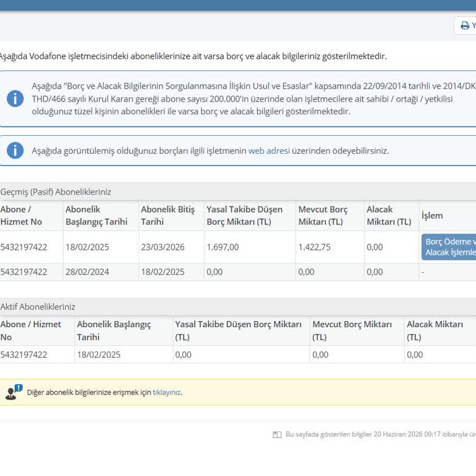This screenshot has width=476, height=476.
Task: Click the active subscription start date 18/02/2025
Action: click(x=99, y=355)
